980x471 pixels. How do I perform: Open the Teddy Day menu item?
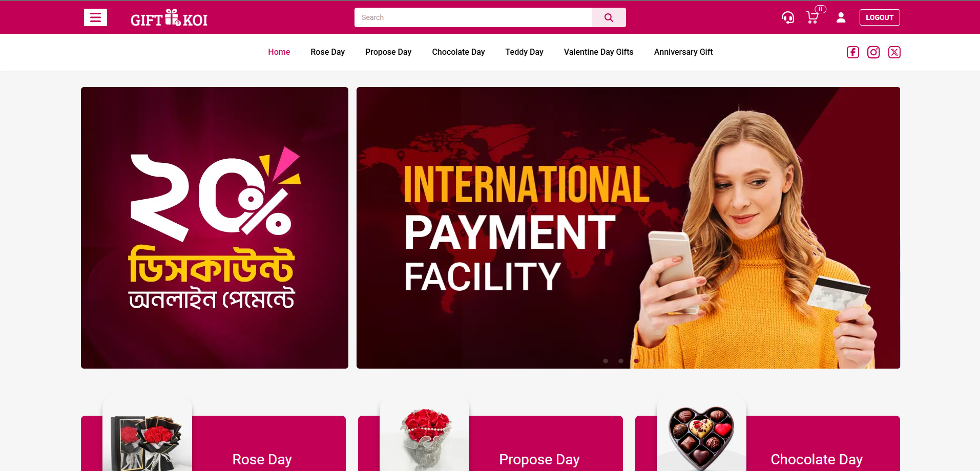coord(525,52)
